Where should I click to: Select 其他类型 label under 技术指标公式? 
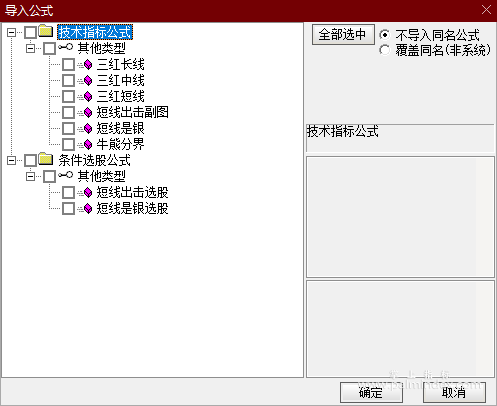pos(102,48)
